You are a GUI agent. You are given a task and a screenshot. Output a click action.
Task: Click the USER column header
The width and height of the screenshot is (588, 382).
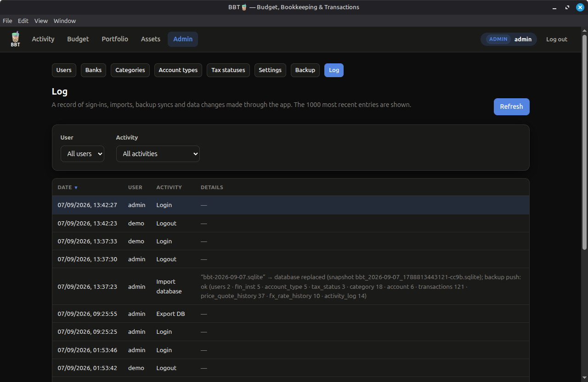click(135, 187)
